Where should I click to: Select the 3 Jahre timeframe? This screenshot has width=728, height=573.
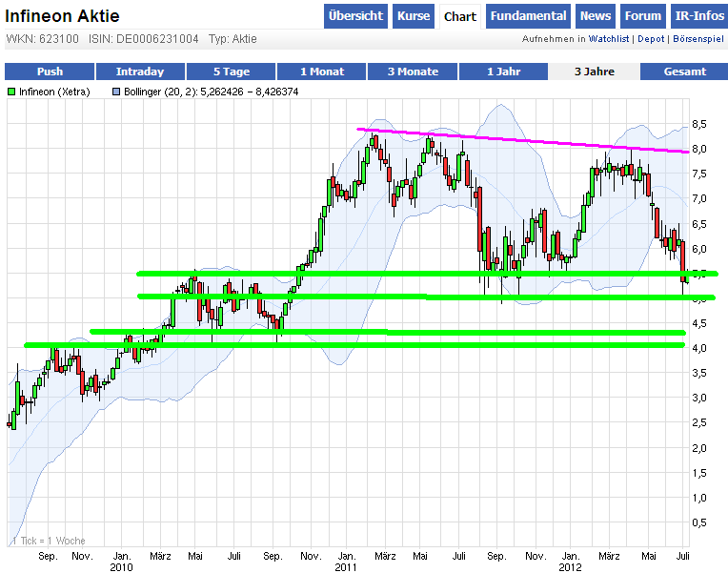pos(594,72)
